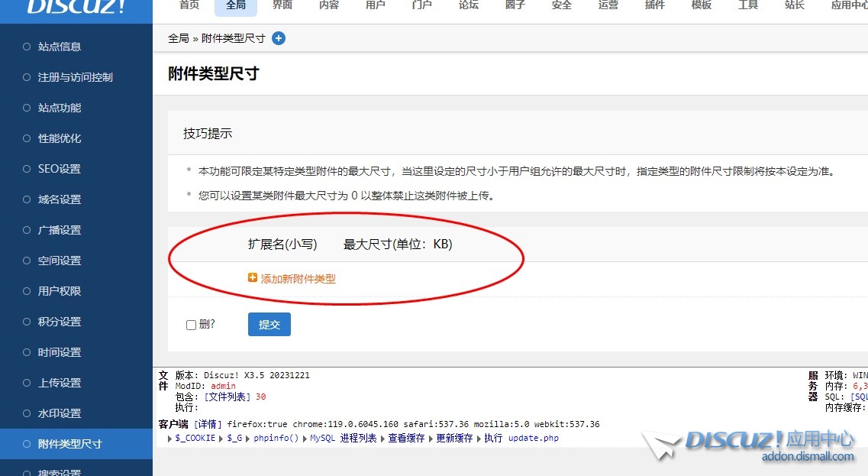Viewport: 868px width, 476px height.
Task: Open SEO设置 in the sidebar
Action: coord(60,168)
